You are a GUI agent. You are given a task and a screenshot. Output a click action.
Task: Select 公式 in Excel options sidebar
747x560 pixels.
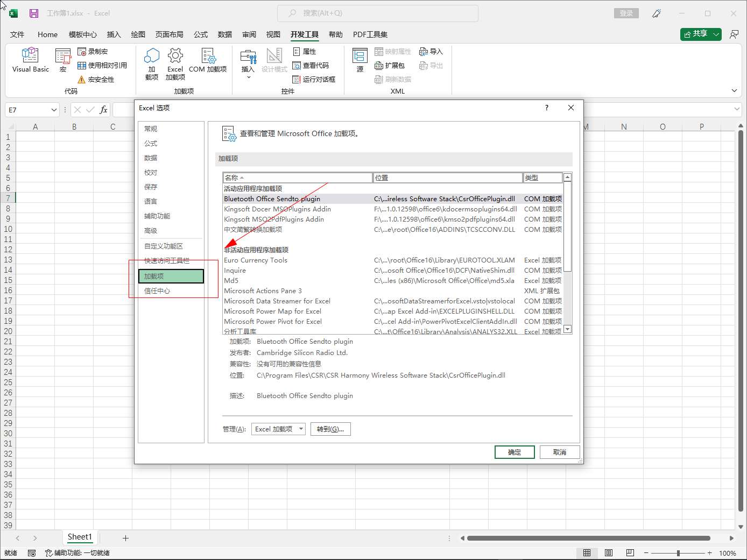[171, 144]
